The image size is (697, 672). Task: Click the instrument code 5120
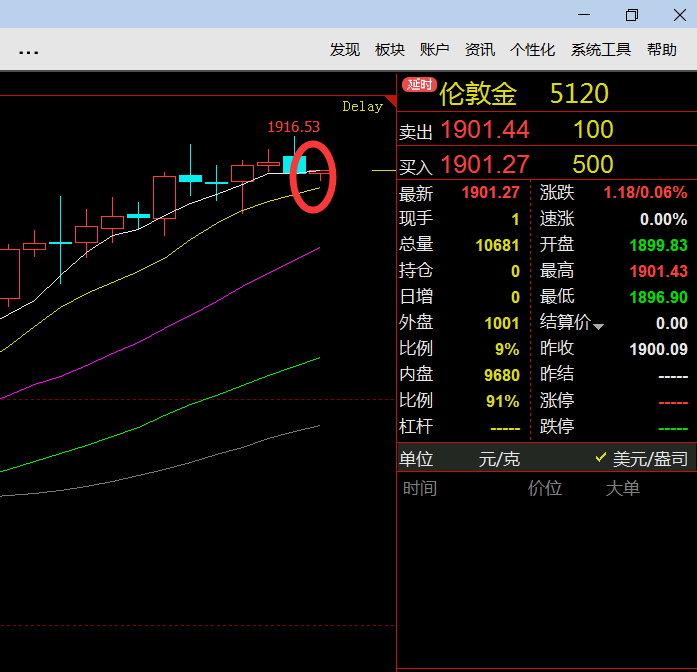[x=579, y=93]
